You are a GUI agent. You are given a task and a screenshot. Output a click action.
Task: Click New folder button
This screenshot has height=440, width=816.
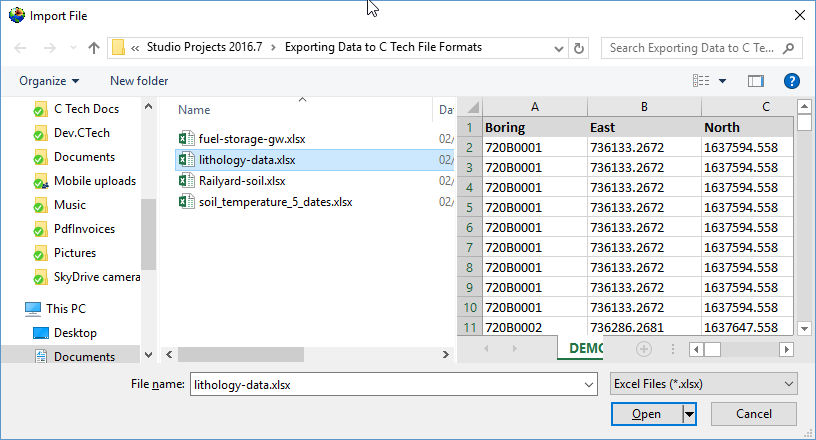[x=139, y=81]
